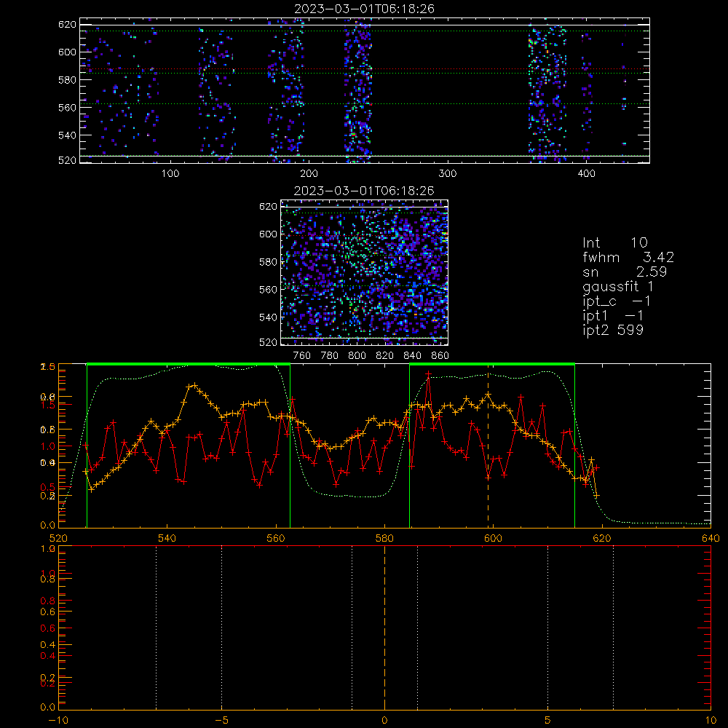This screenshot has width=728, height=728.
Task: Select the 'ipt2 599' value
Action: (613, 330)
